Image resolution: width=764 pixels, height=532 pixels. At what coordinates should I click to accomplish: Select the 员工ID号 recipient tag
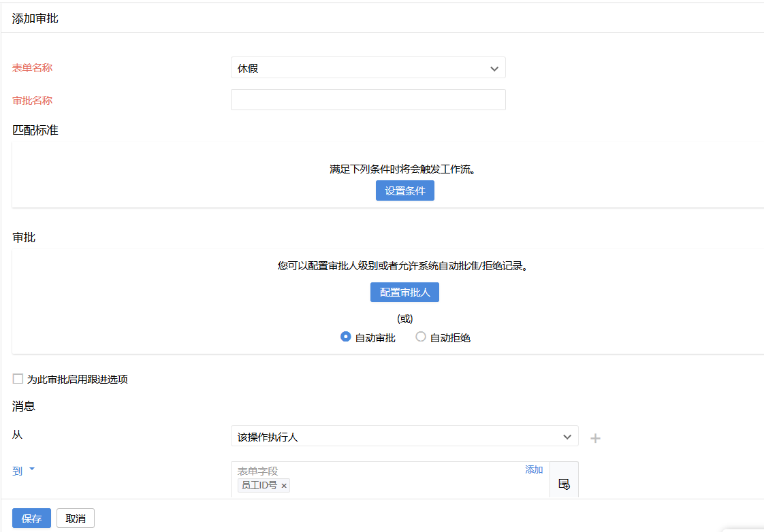click(259, 486)
